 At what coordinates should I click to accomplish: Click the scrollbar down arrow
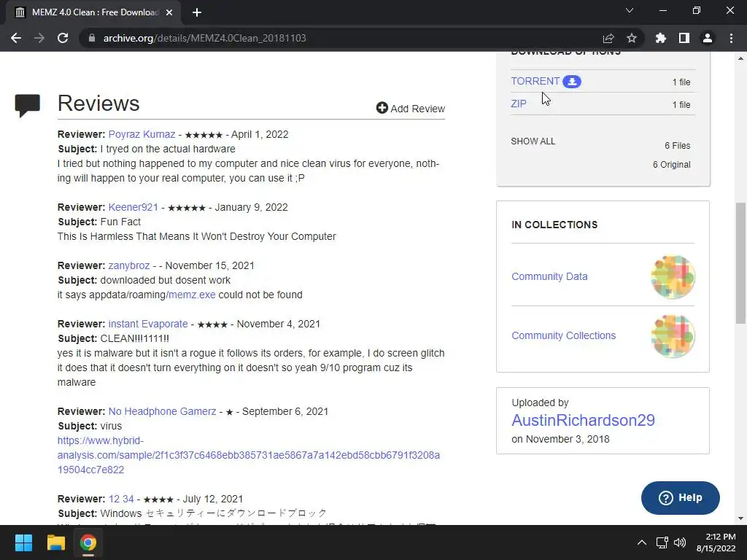pyautogui.click(x=740, y=518)
